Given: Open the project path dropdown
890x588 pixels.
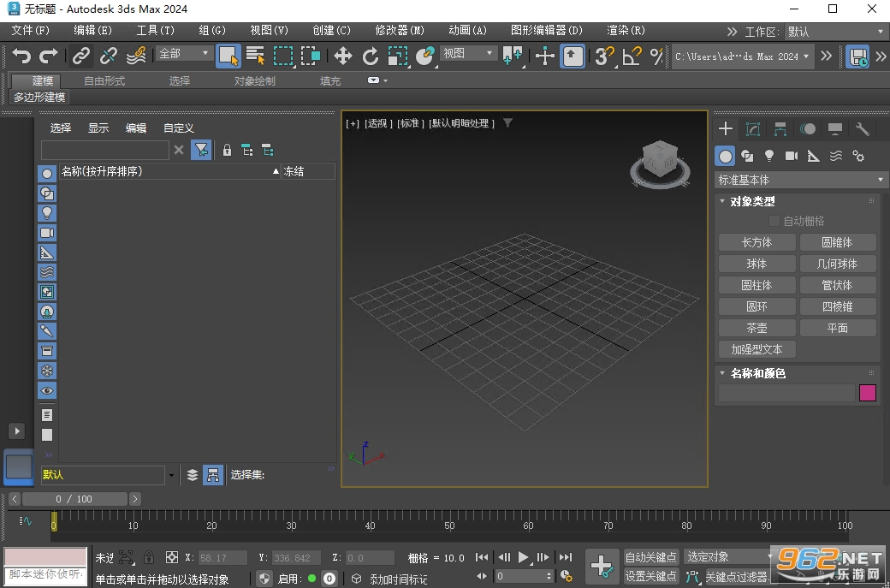Looking at the screenshot, I should click(743, 56).
